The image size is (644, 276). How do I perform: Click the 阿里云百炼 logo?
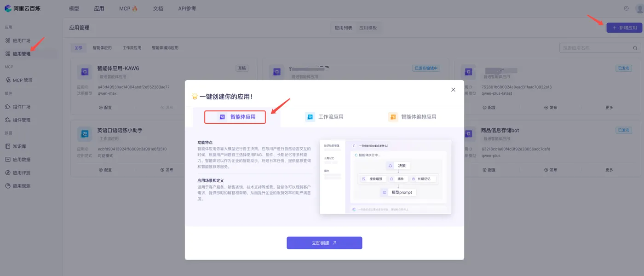(x=22, y=8)
